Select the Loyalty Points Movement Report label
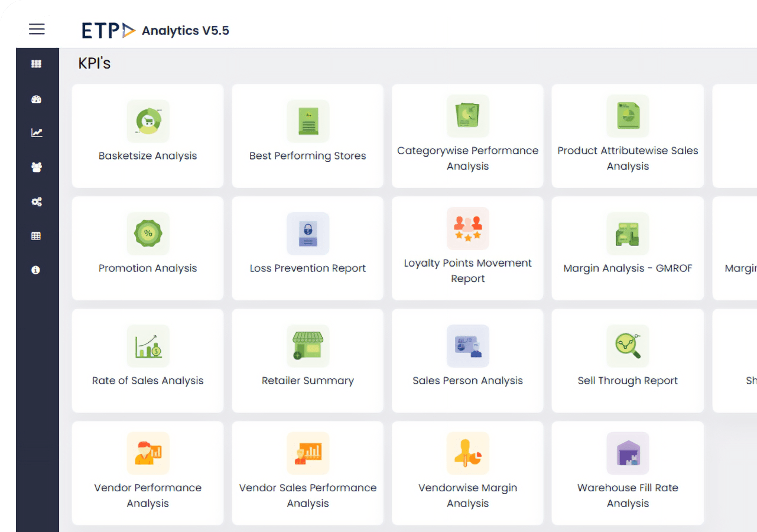757x532 pixels. pyautogui.click(x=467, y=271)
